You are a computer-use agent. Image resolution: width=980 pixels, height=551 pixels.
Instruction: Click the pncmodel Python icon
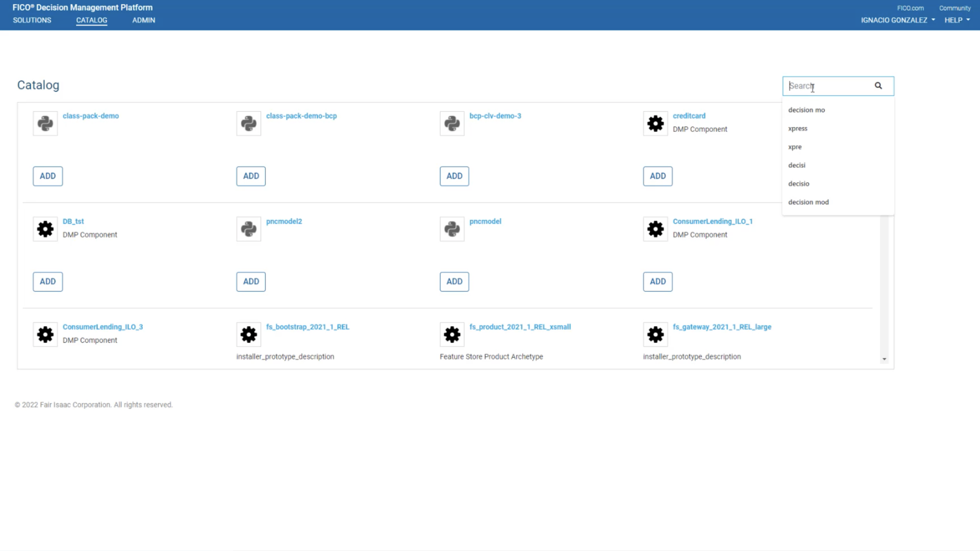point(452,229)
